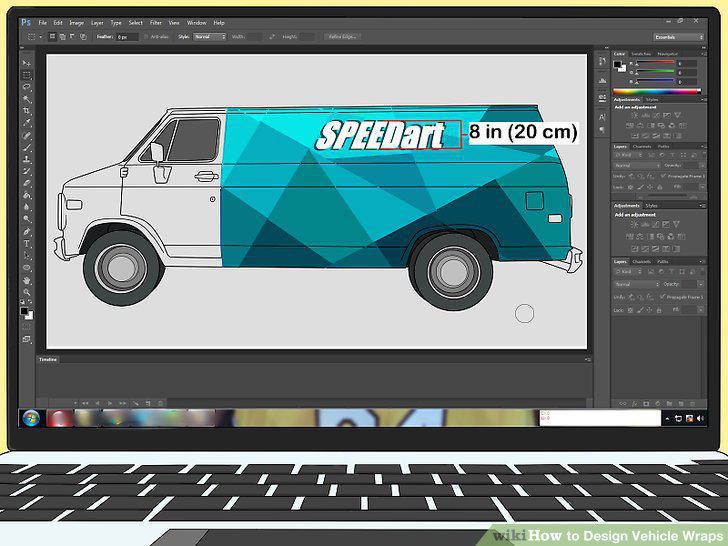Open the collapsed Character panel icon
Screen dimensions: 728x546
point(602,117)
